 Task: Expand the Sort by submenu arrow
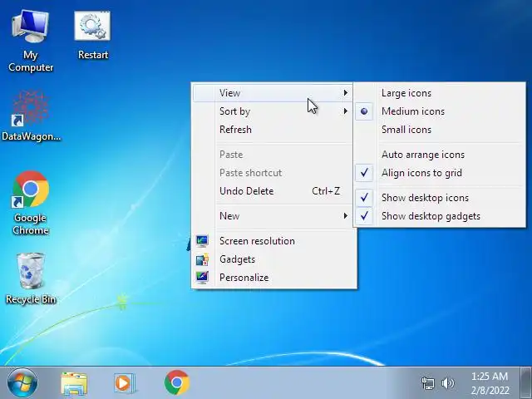[346, 111]
